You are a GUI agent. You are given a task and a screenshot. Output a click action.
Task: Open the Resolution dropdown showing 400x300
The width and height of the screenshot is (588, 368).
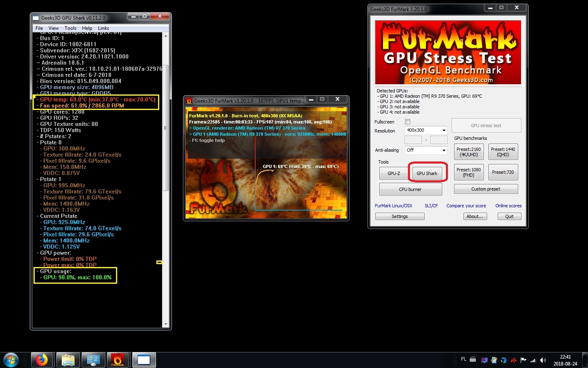tap(426, 130)
